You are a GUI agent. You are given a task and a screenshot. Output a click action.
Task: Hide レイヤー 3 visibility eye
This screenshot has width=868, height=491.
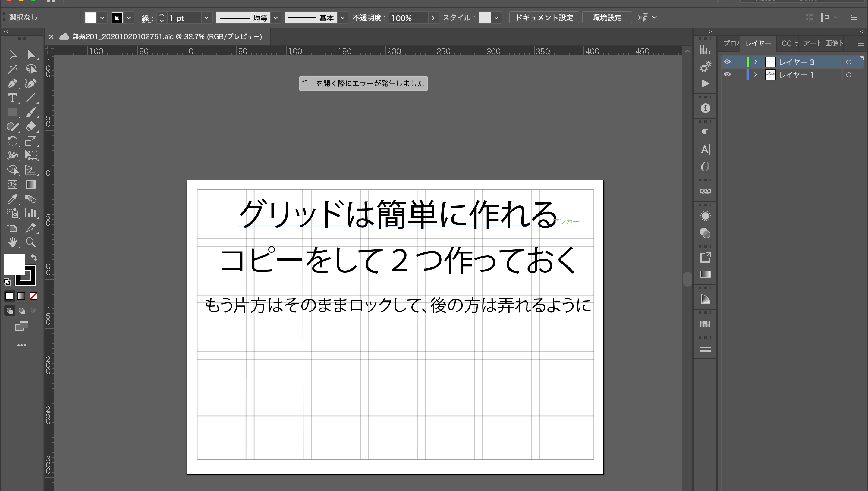727,62
